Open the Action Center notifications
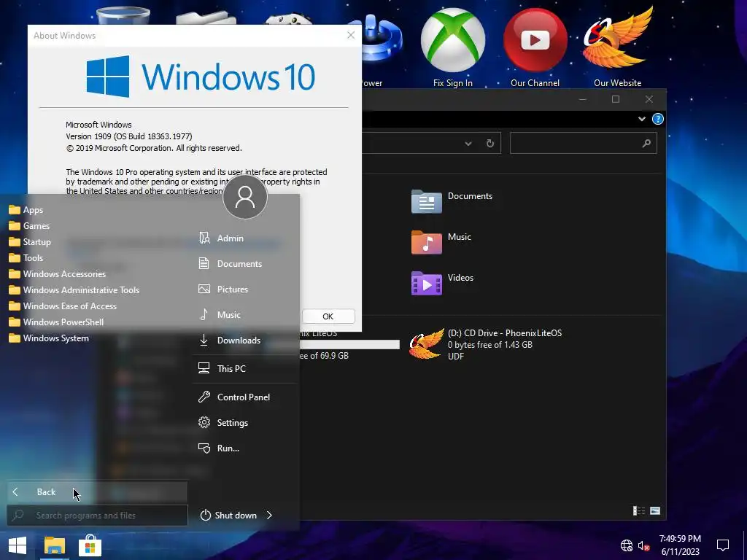This screenshot has width=747, height=560. [x=723, y=545]
